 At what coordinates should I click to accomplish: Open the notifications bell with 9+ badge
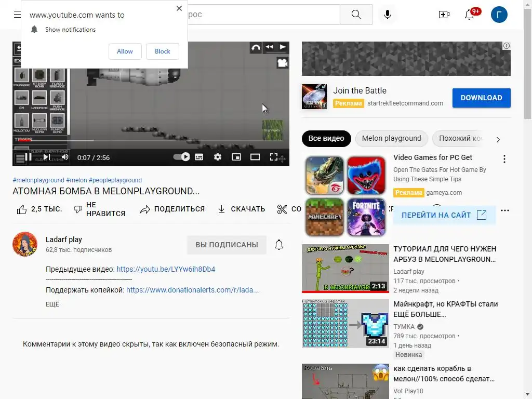470,14
